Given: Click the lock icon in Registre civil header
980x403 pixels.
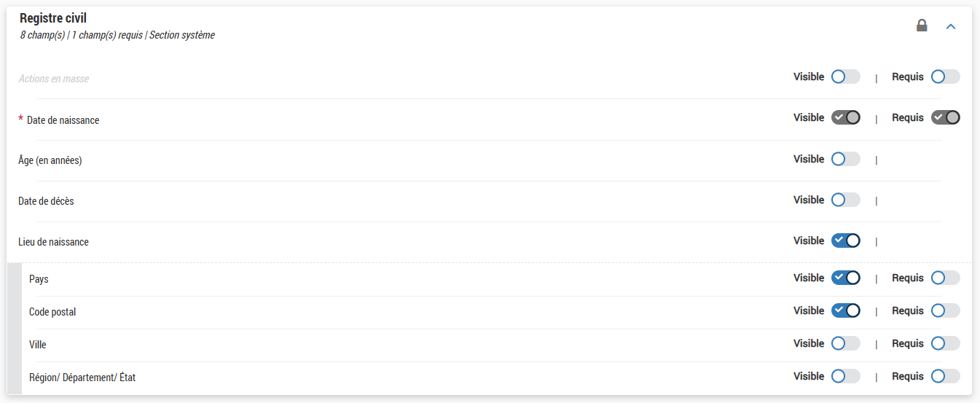Looking at the screenshot, I should [x=922, y=26].
